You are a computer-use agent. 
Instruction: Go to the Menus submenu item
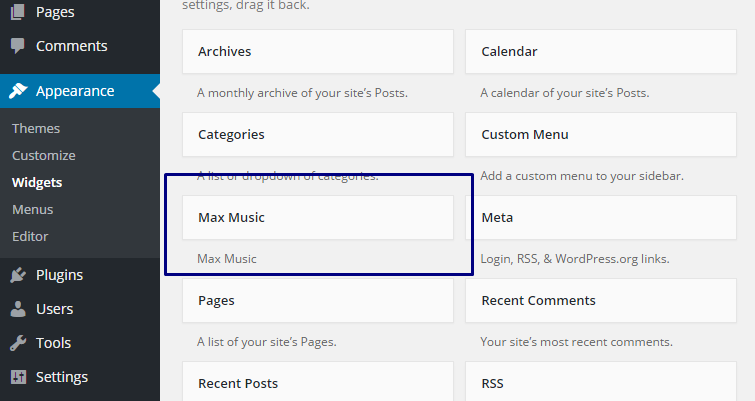coord(33,209)
